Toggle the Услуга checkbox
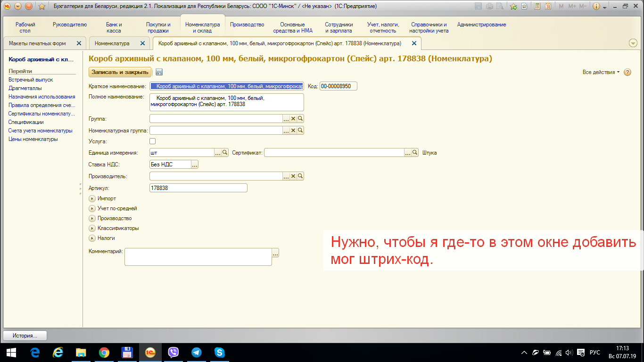 tap(152, 141)
